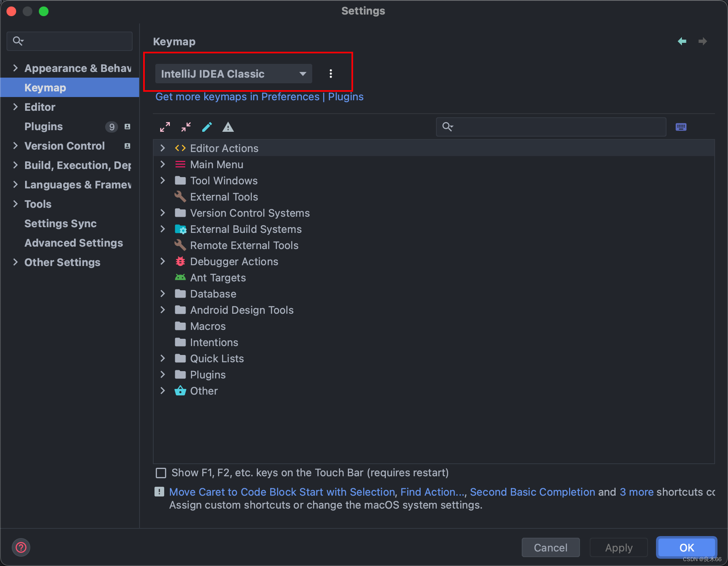Viewport: 728px width, 566px height.
Task: Expand Build, Execution, Deployment sidebar section
Action: tap(15, 165)
